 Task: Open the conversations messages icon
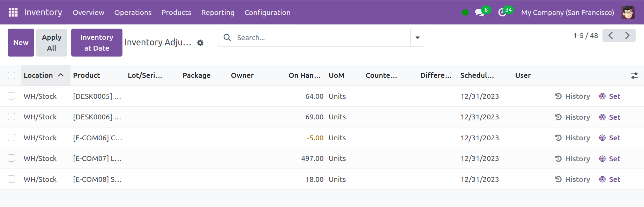[x=480, y=13]
